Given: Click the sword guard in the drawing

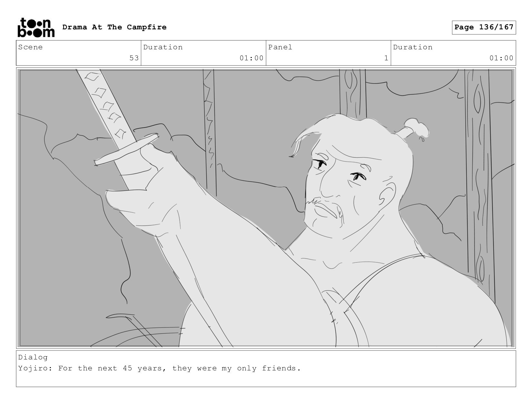Looking at the screenshot, I should tap(126, 149).
